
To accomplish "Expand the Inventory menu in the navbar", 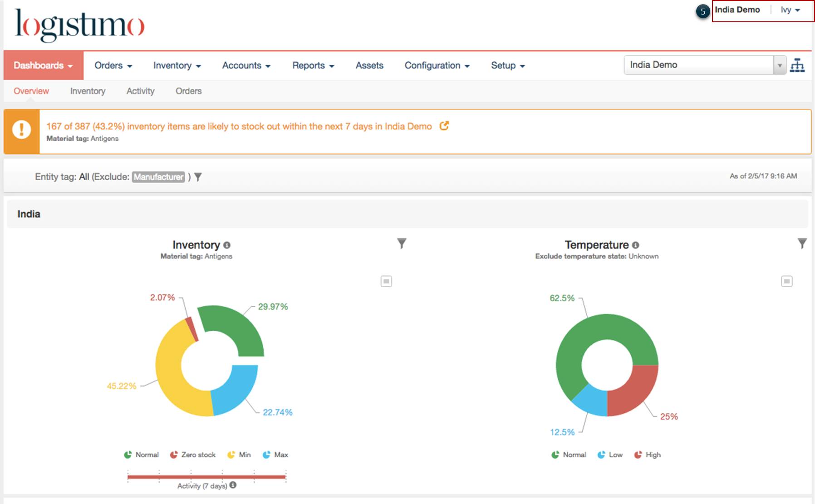I will (x=177, y=65).
